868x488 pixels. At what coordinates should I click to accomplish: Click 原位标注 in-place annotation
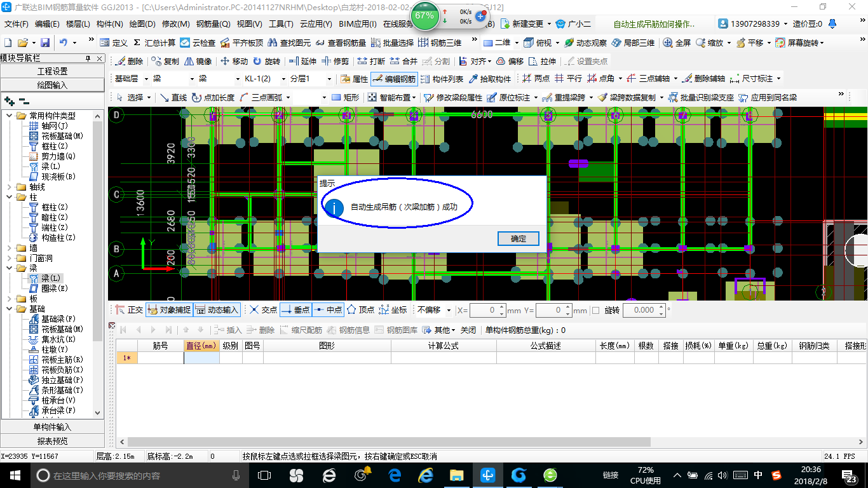point(508,97)
